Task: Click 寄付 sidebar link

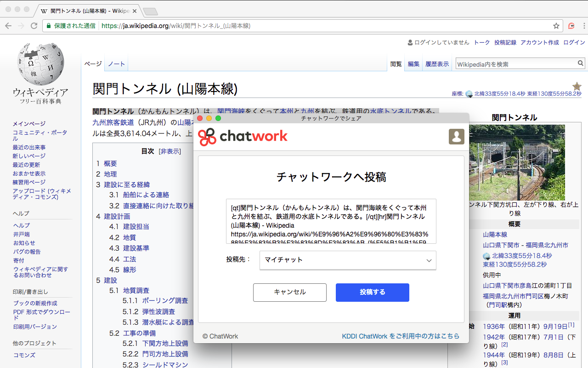Action: tap(18, 260)
